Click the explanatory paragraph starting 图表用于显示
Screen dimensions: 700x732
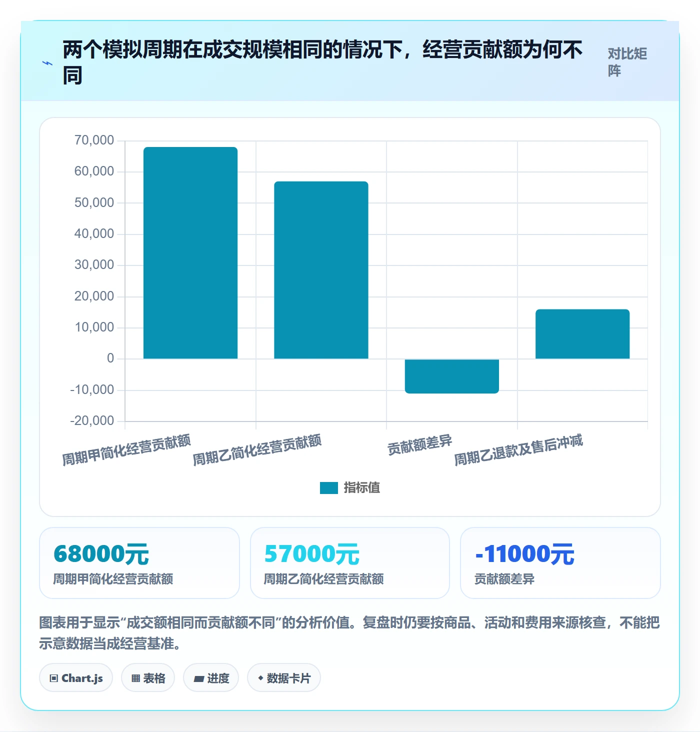[x=349, y=632]
